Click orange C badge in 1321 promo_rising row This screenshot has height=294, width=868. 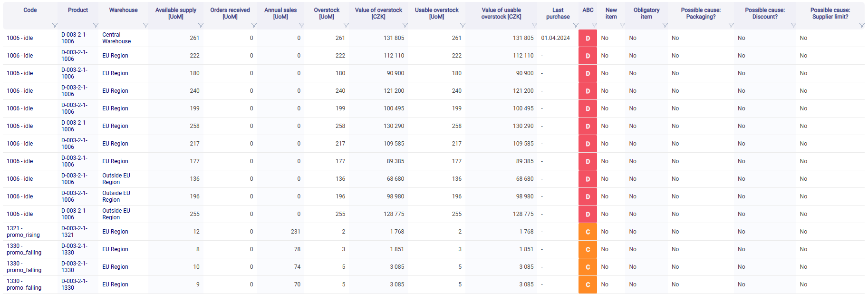588,232
